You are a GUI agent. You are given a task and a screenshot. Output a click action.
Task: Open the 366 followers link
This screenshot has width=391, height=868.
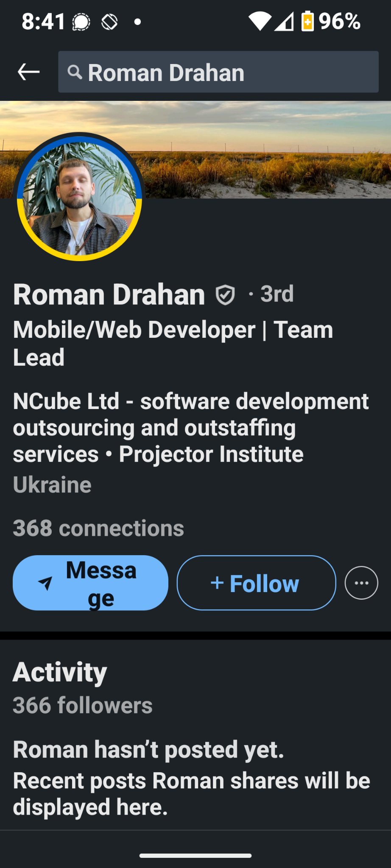[x=83, y=705]
